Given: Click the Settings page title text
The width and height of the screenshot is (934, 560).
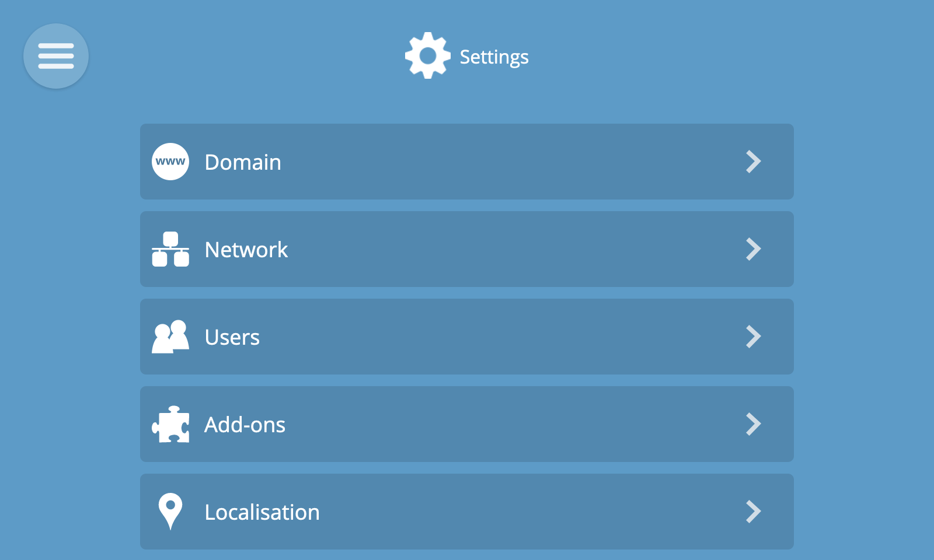Looking at the screenshot, I should click(494, 57).
